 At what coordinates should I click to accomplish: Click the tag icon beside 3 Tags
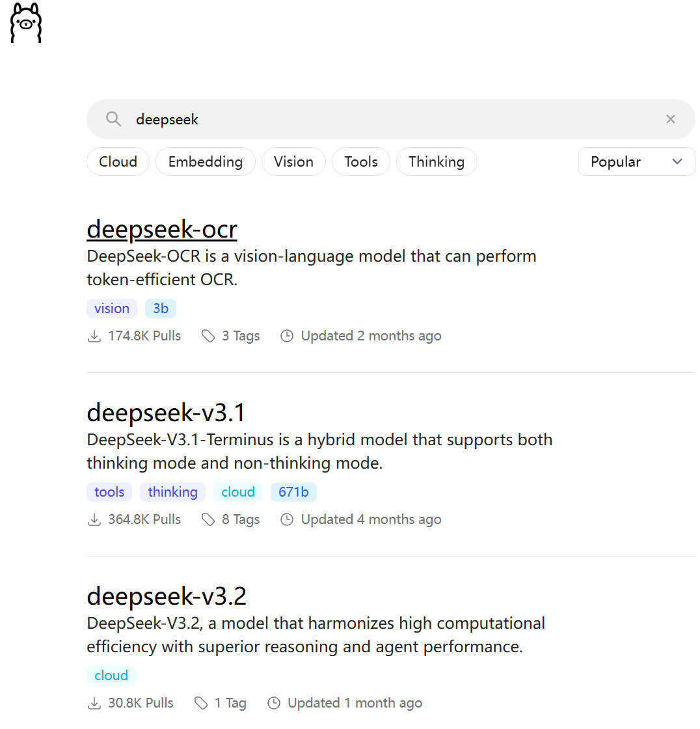[x=208, y=336]
